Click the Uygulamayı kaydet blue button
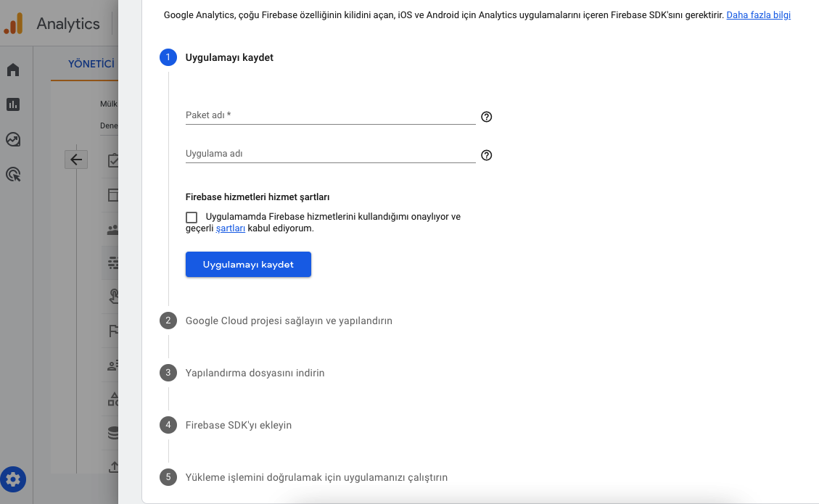Image resolution: width=819 pixels, height=504 pixels. [248, 264]
